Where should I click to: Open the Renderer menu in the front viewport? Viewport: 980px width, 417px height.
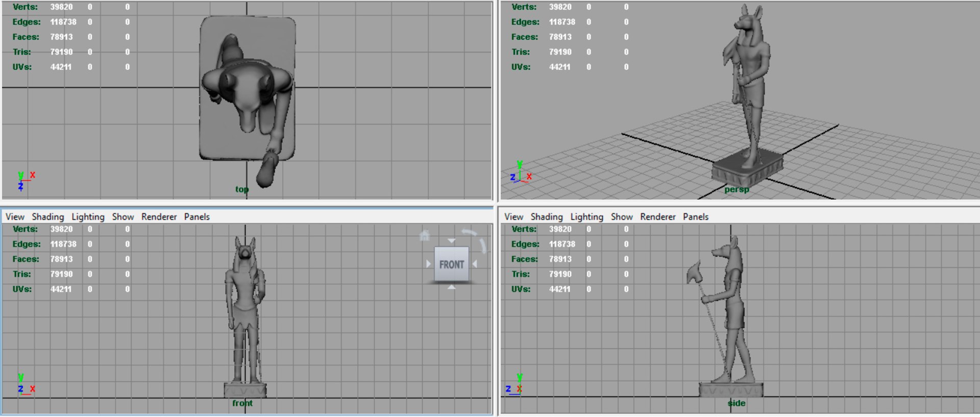(x=159, y=217)
